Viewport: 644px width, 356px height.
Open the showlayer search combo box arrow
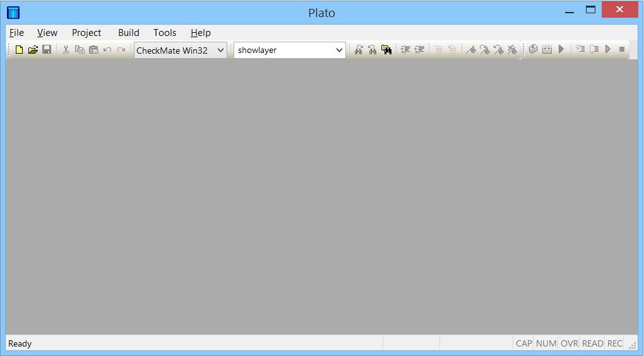click(x=339, y=50)
